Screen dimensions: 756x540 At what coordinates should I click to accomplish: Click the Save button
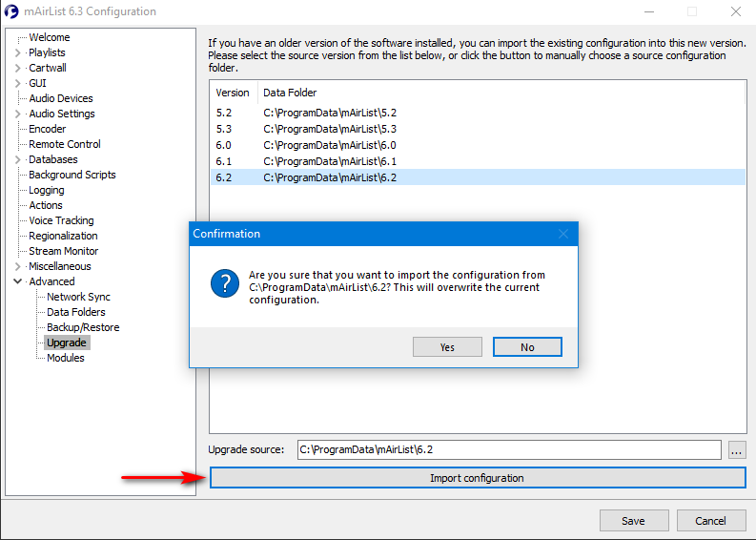(633, 521)
